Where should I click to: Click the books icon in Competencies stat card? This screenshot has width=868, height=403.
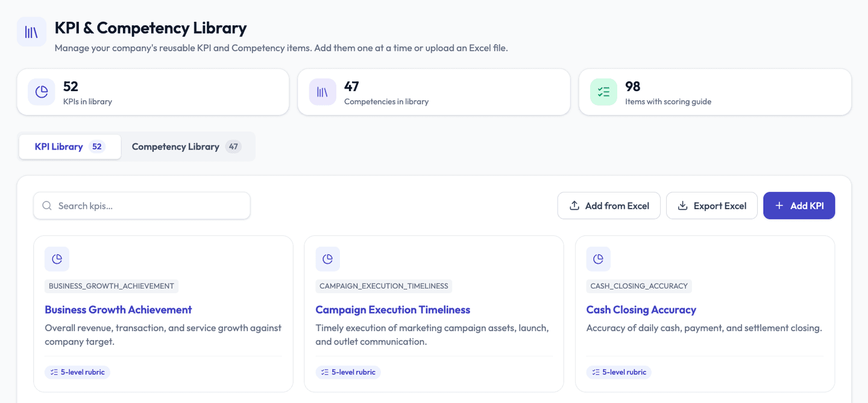322,92
